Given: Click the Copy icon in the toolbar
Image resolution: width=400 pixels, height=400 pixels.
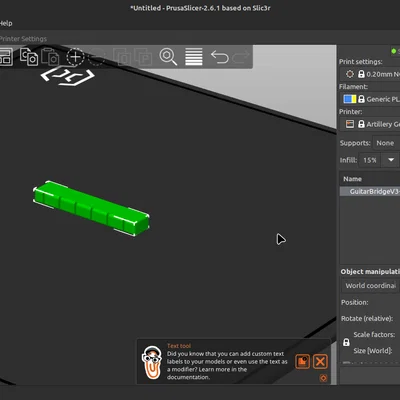Looking at the screenshot, I should [29, 57].
